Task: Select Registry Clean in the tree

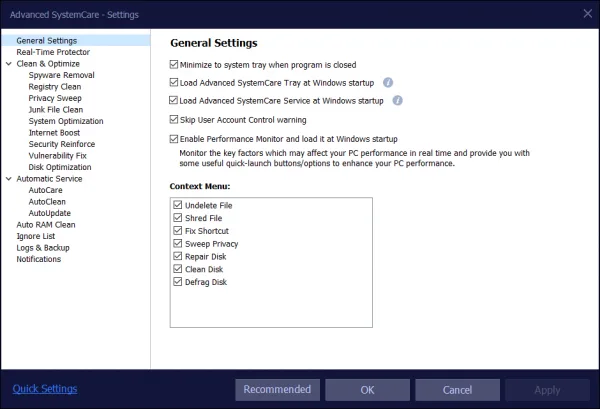Action: (55, 87)
